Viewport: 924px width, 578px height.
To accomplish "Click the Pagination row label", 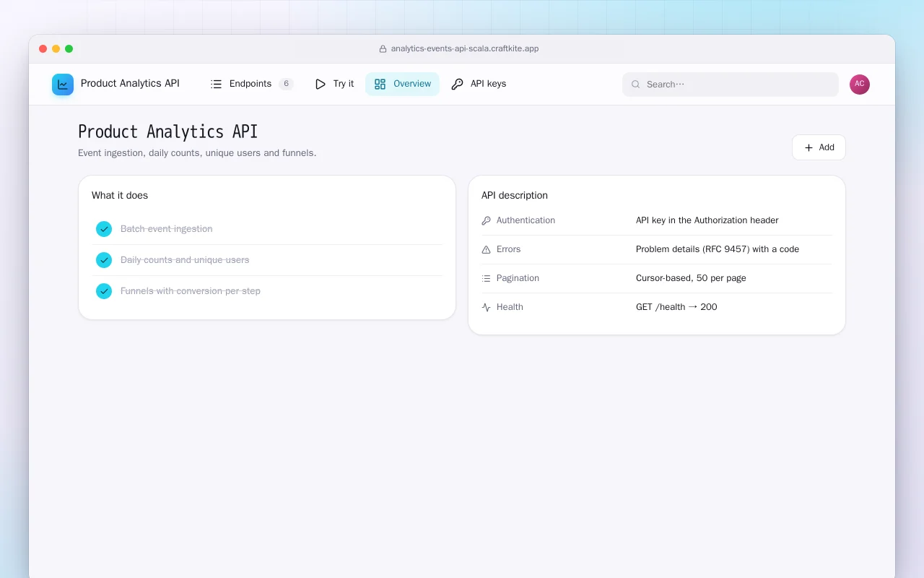I will [x=518, y=278].
